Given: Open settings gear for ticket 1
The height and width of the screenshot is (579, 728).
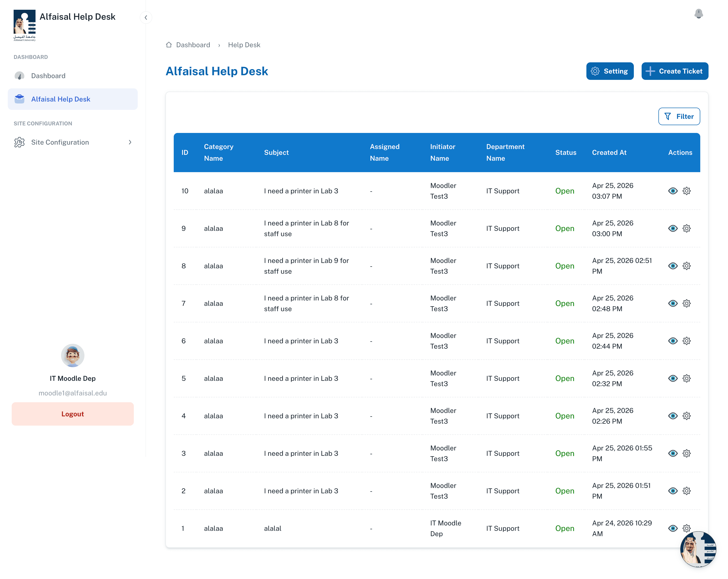Looking at the screenshot, I should (x=686, y=528).
